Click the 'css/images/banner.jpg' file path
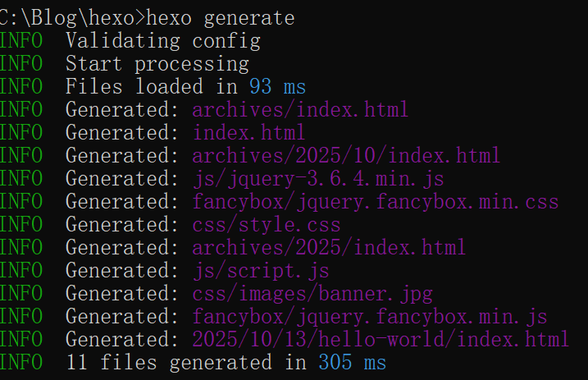This screenshot has height=380, width=588. (312, 294)
